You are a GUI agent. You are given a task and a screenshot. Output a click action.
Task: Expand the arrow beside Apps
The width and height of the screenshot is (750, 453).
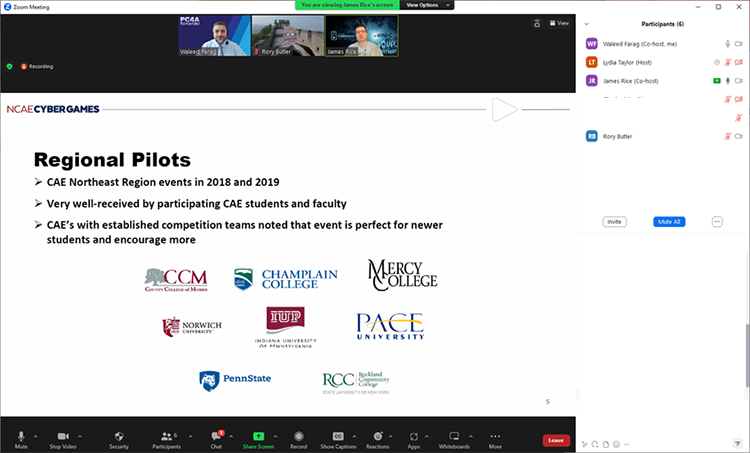[x=427, y=436]
